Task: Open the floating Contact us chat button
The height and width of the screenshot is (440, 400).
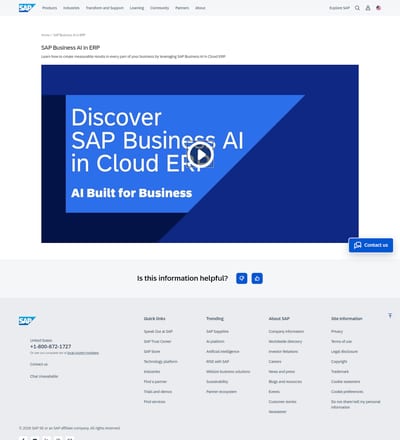Action: [371, 245]
